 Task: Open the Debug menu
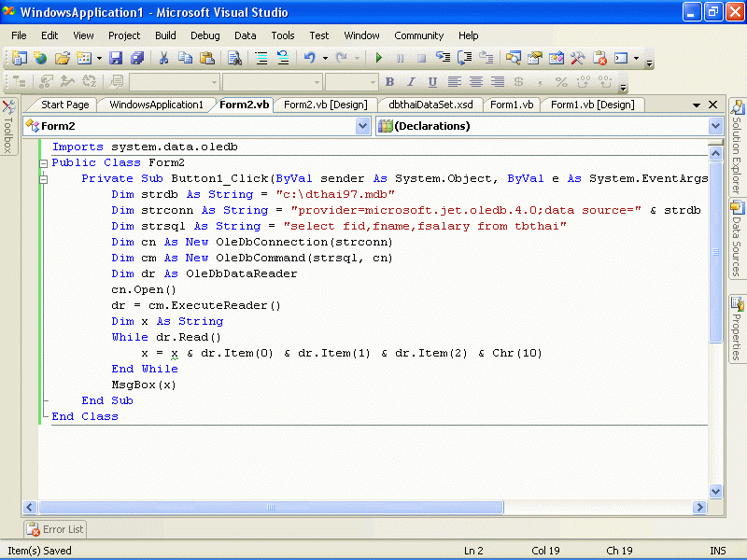click(x=205, y=35)
